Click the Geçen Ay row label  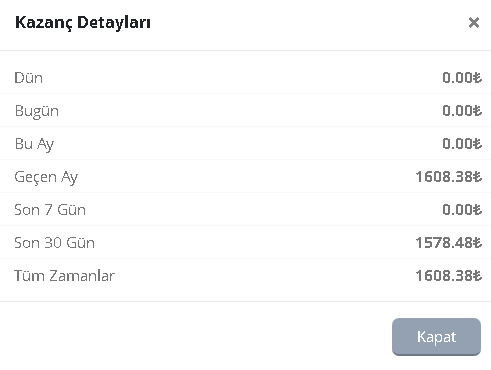click(46, 177)
